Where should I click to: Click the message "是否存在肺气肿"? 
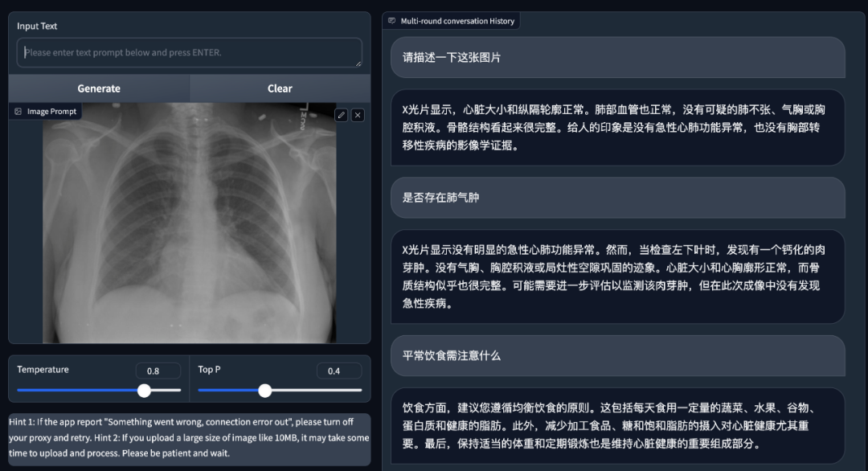(618, 198)
